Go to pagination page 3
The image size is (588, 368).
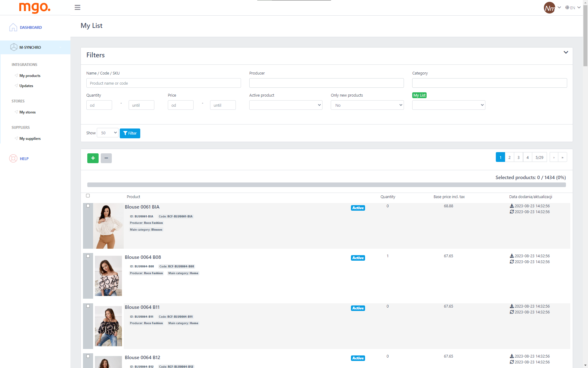click(518, 157)
